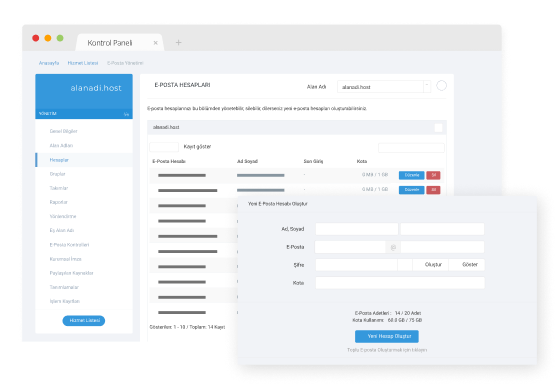This screenshot has height=387, width=558.
Task: Open Genel Bilgiler in sidebar
Action: (x=63, y=131)
